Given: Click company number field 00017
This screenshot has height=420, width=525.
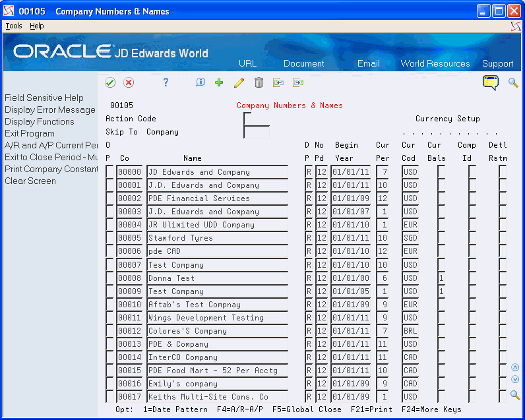Looking at the screenshot, I should [129, 396].
